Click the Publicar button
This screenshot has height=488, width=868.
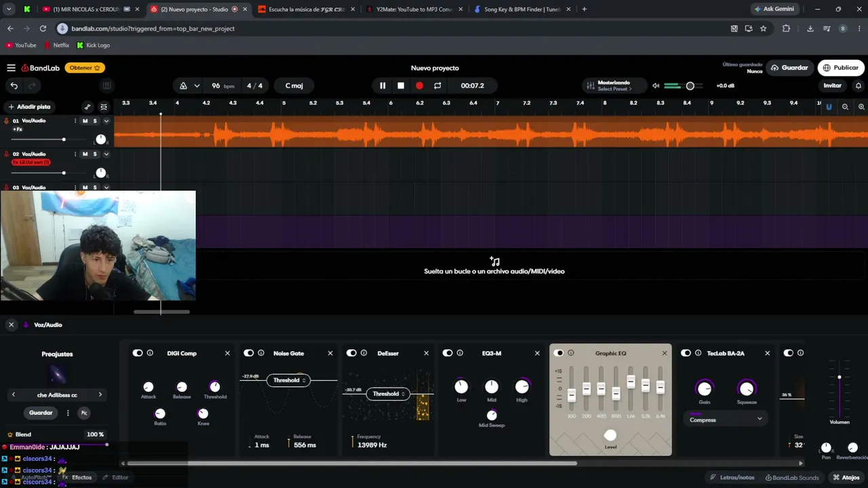(x=840, y=68)
